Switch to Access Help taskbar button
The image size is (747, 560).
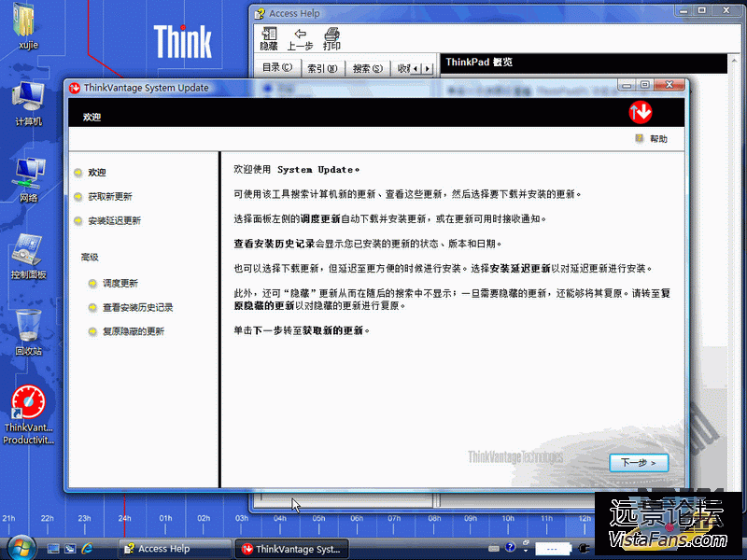tap(175, 549)
